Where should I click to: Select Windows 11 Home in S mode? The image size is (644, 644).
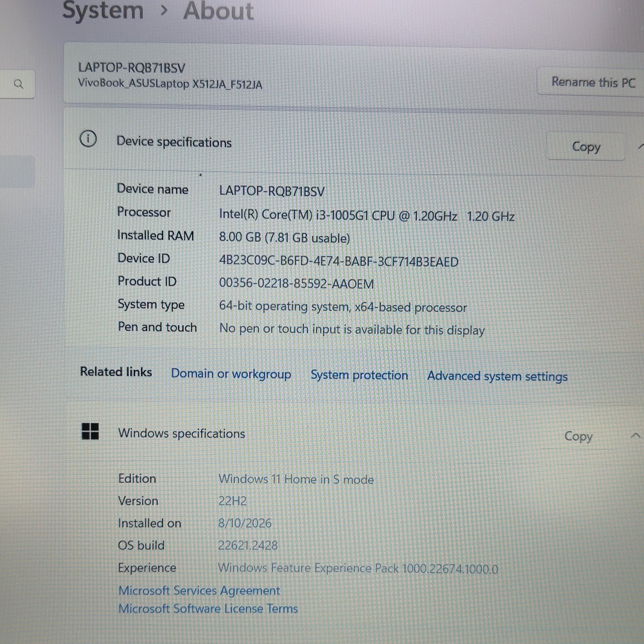pos(296,479)
